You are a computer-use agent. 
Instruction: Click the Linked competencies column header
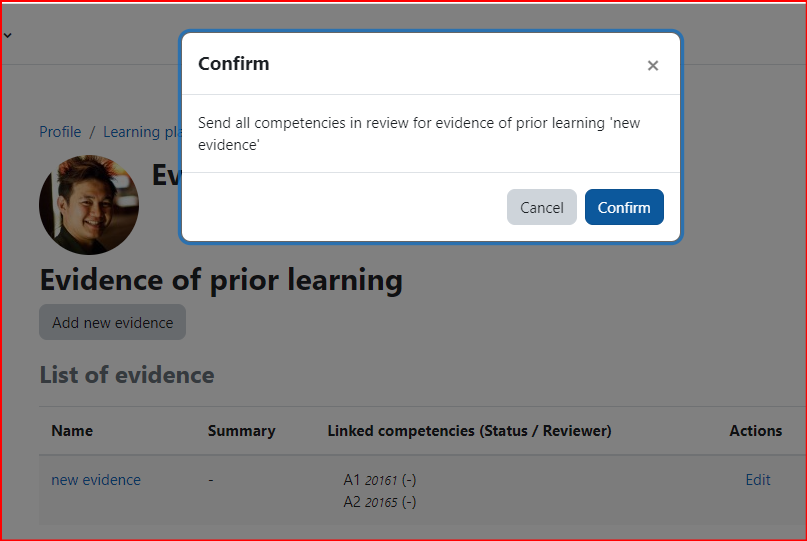[469, 431]
